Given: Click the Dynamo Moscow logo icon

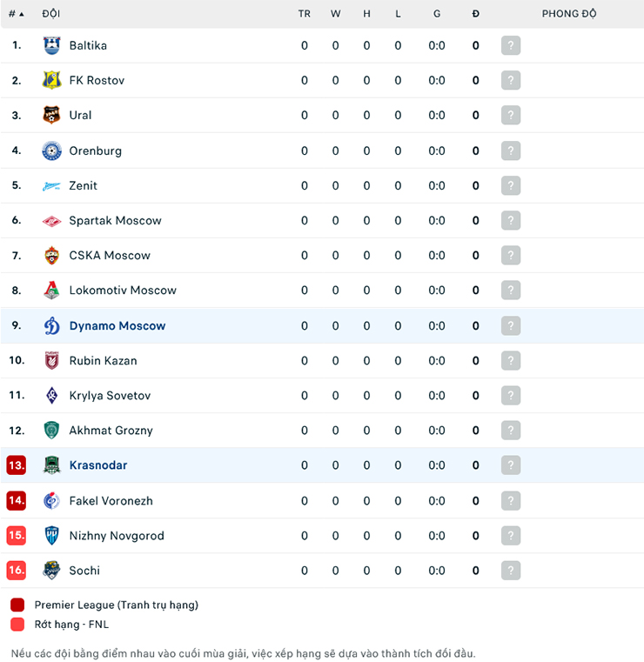Looking at the screenshot, I should point(52,326).
